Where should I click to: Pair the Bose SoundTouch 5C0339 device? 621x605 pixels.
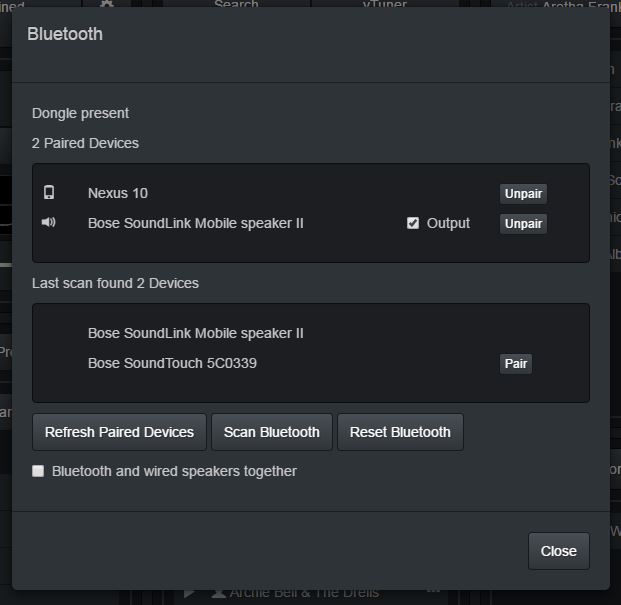516,363
